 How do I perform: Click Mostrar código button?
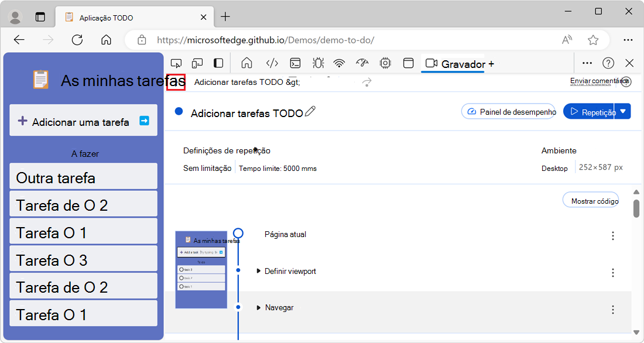pyautogui.click(x=591, y=200)
